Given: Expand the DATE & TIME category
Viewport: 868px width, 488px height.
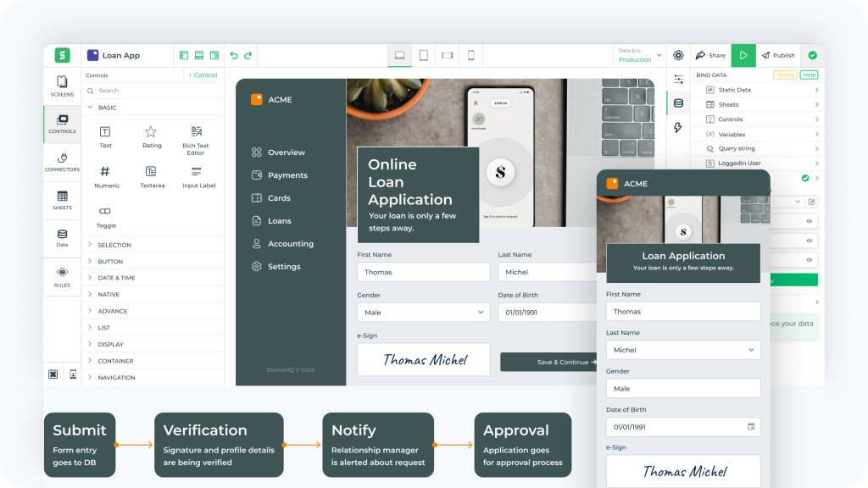Looking at the screenshot, I should [x=116, y=278].
